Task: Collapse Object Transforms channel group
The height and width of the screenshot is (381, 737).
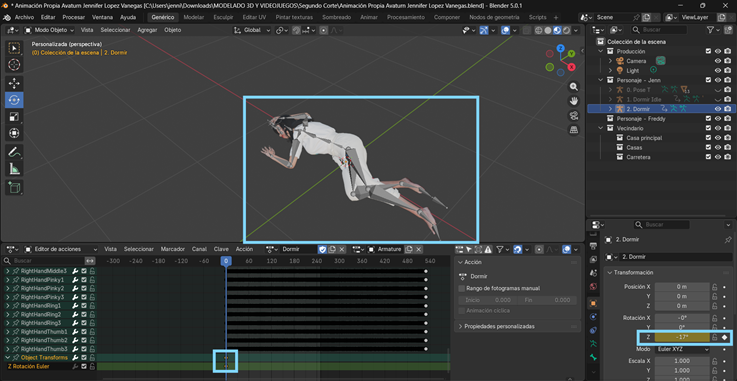Action: (x=7, y=358)
